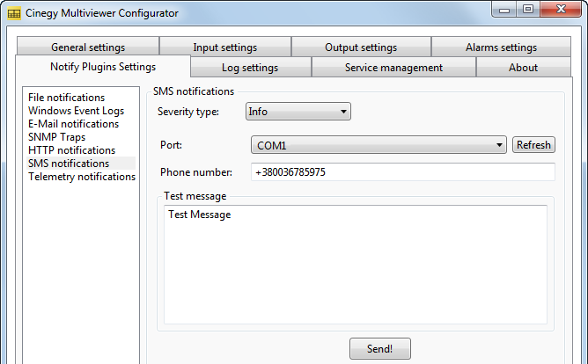This screenshot has height=364, width=588.
Task: Show the About tab
Action: pyautogui.click(x=523, y=68)
